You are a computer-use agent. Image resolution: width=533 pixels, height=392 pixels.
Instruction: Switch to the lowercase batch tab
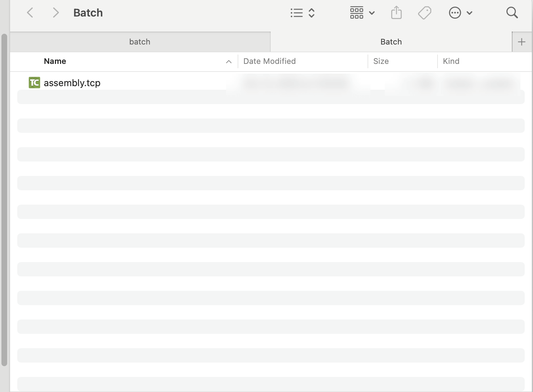point(140,42)
